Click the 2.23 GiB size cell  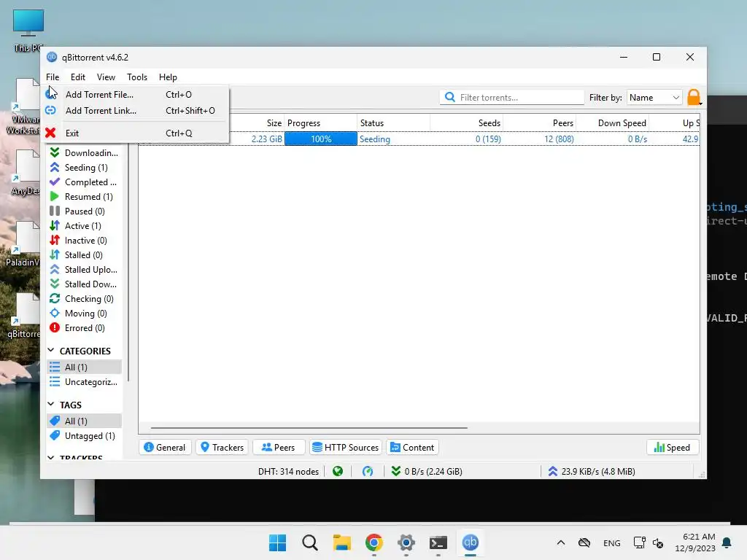(267, 139)
